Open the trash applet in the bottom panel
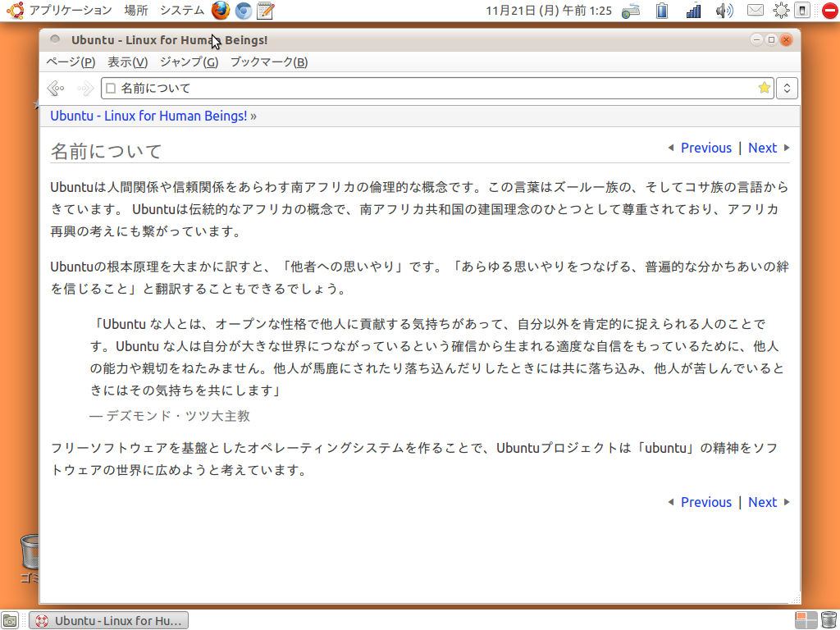 point(829,620)
